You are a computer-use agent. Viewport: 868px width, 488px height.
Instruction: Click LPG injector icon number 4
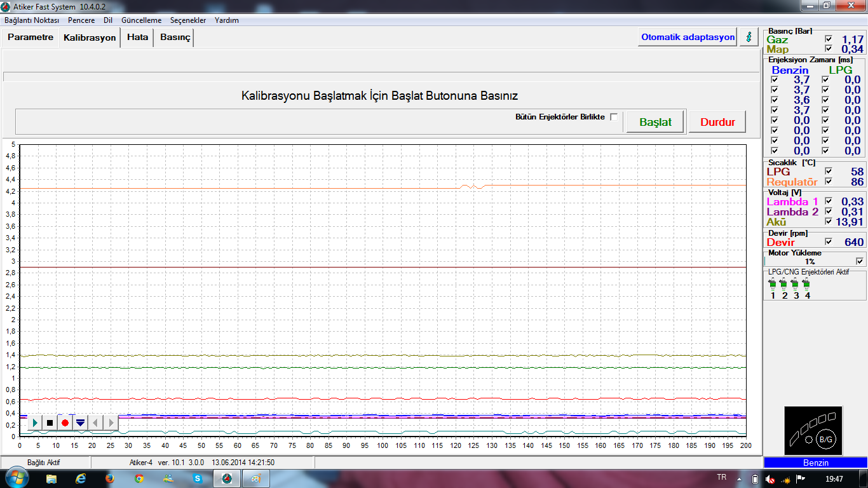807,283
